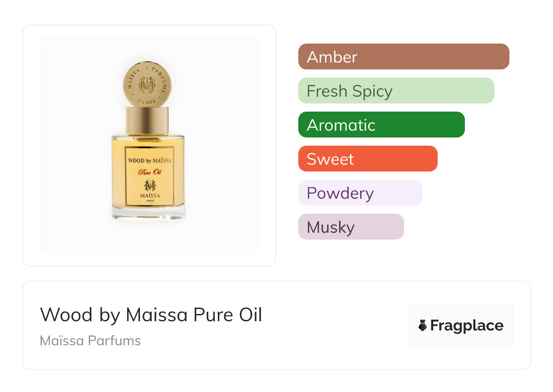
Task: Select the Fresh Spicy accord bar
Action: coord(396,91)
